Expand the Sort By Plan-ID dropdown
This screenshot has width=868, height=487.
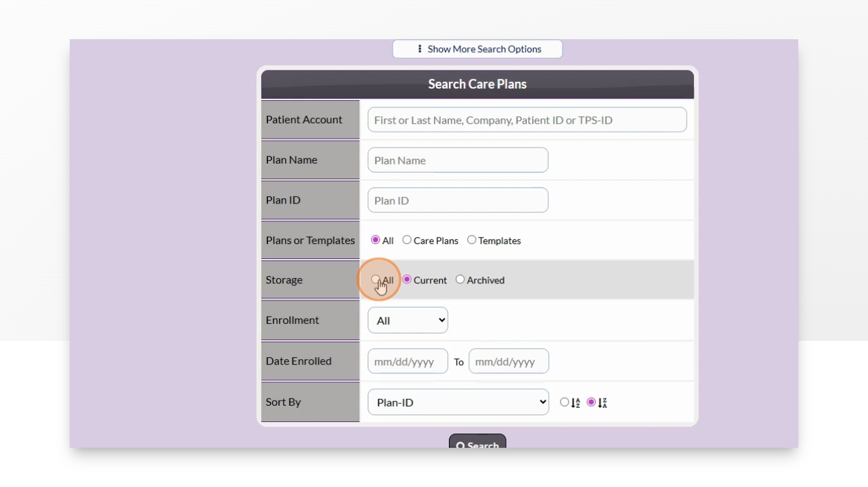(x=458, y=402)
